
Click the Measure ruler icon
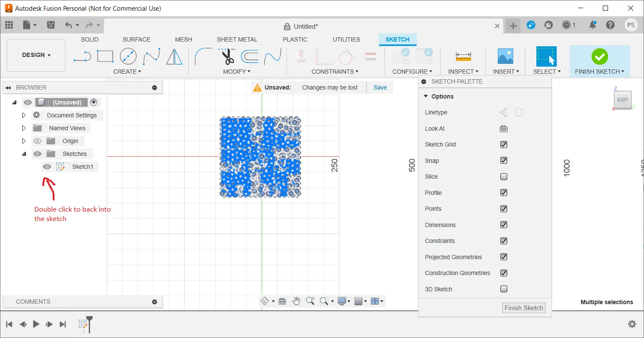tap(463, 56)
